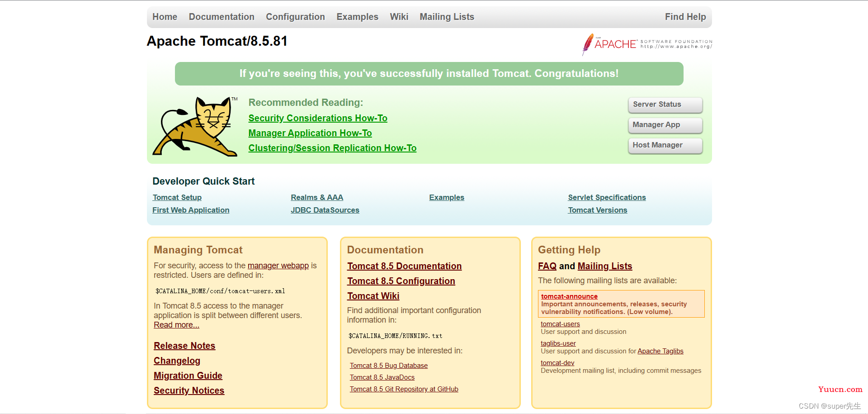Click the Apache Tomcat/8.5.81 heading
The image size is (868, 414).
tap(217, 41)
